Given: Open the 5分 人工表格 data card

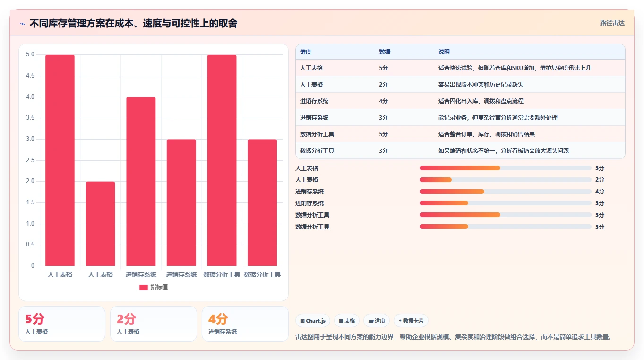Looking at the screenshot, I should [62, 324].
